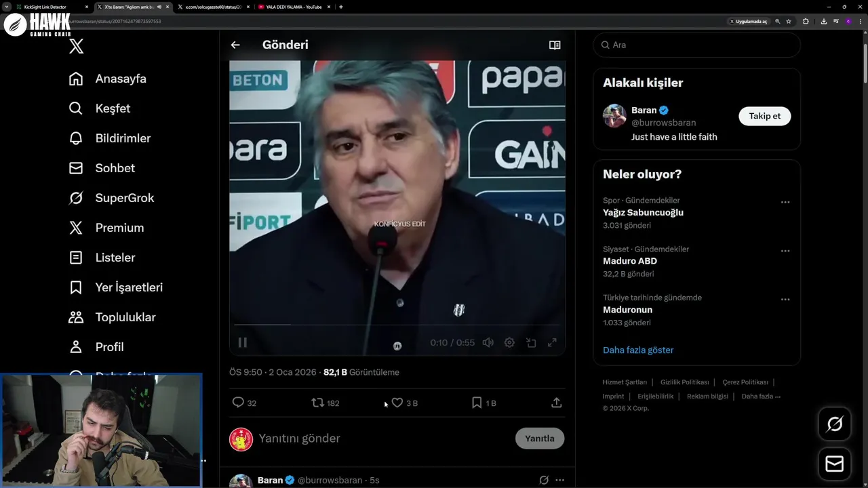Open the zoom magnifier in address bar
The height and width of the screenshot is (488, 868).
778,21
